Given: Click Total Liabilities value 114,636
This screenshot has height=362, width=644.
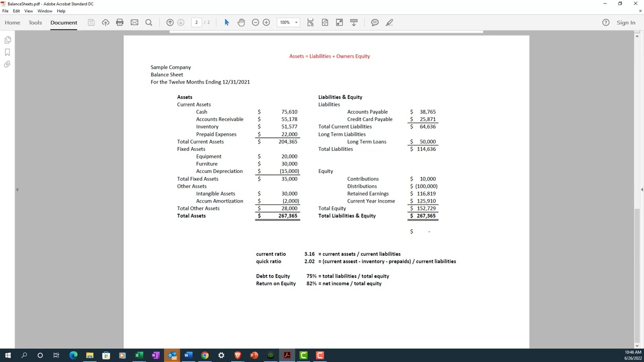Looking at the screenshot, I should click(426, 149).
